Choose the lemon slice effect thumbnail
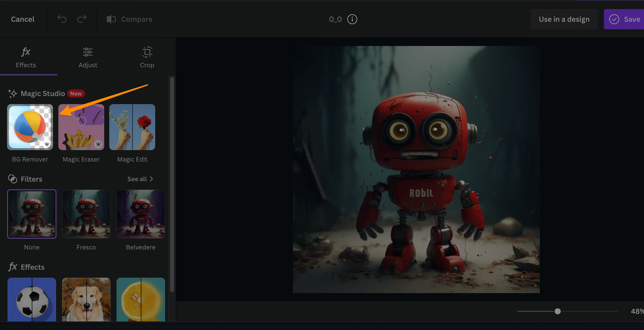644x330 pixels. point(141,300)
